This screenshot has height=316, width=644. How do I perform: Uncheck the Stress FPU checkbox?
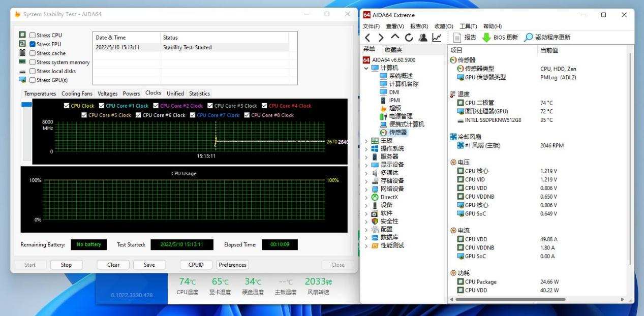tap(33, 44)
